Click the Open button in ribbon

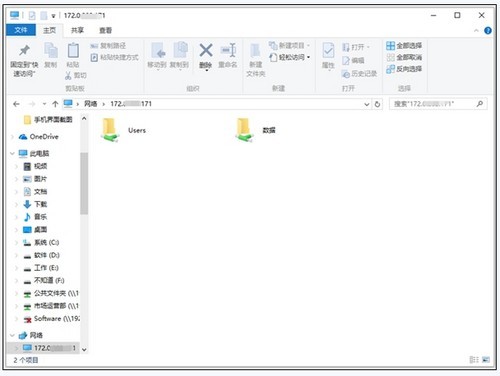pos(356,47)
